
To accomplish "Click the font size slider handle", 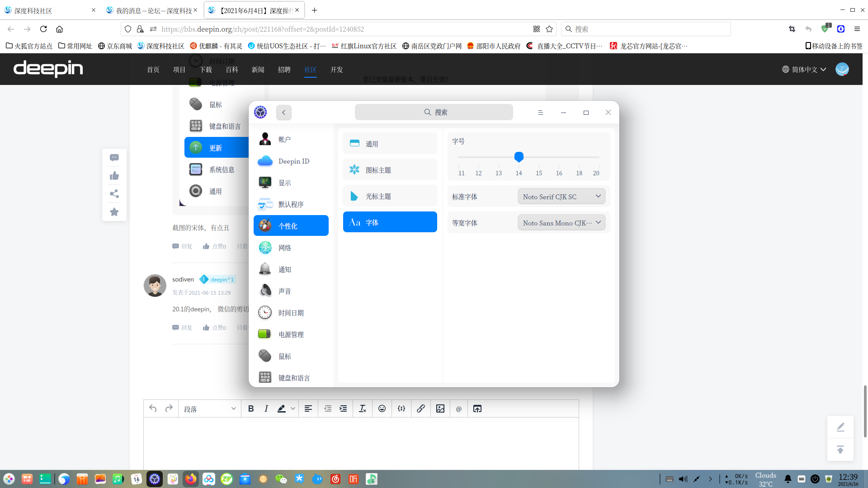I will (x=519, y=157).
